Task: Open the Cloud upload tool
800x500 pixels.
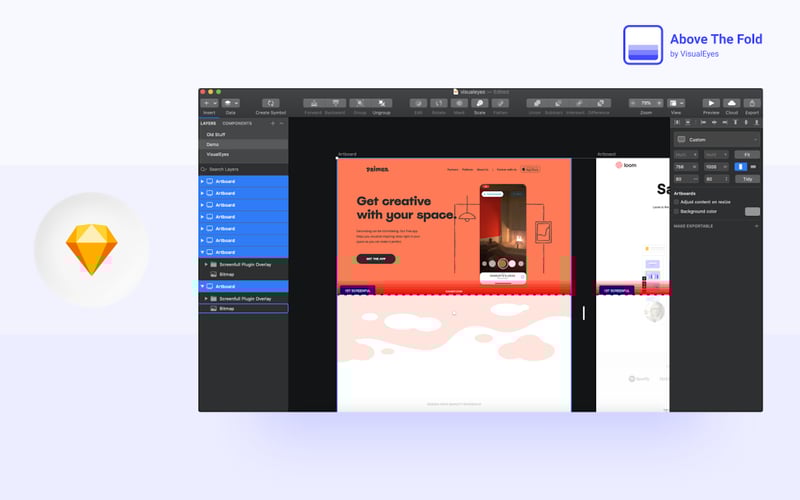Action: pos(732,103)
